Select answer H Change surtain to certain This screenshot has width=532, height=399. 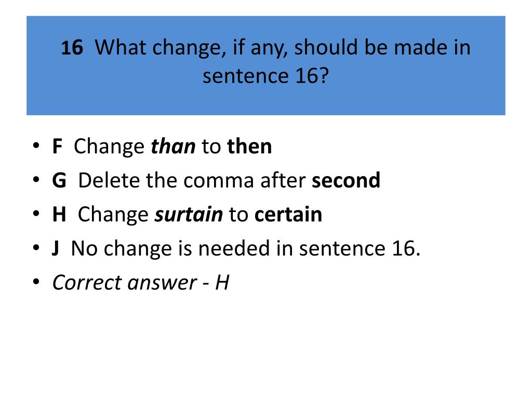point(187,215)
